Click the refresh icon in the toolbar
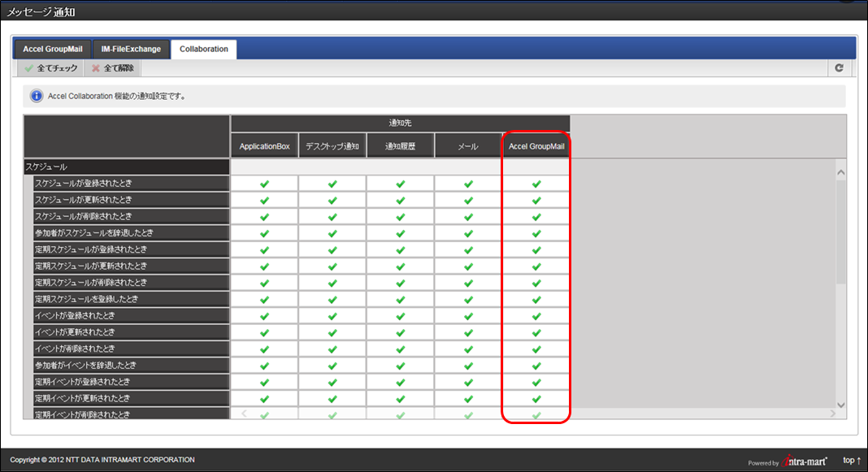This screenshot has height=472, width=868. pyautogui.click(x=840, y=68)
